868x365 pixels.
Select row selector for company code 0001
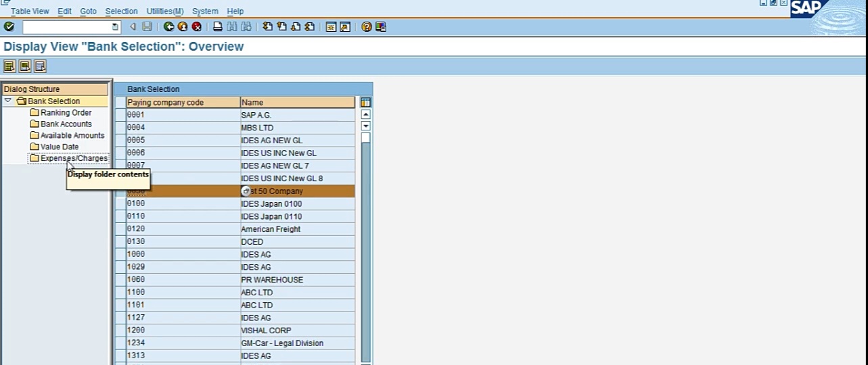[120, 115]
